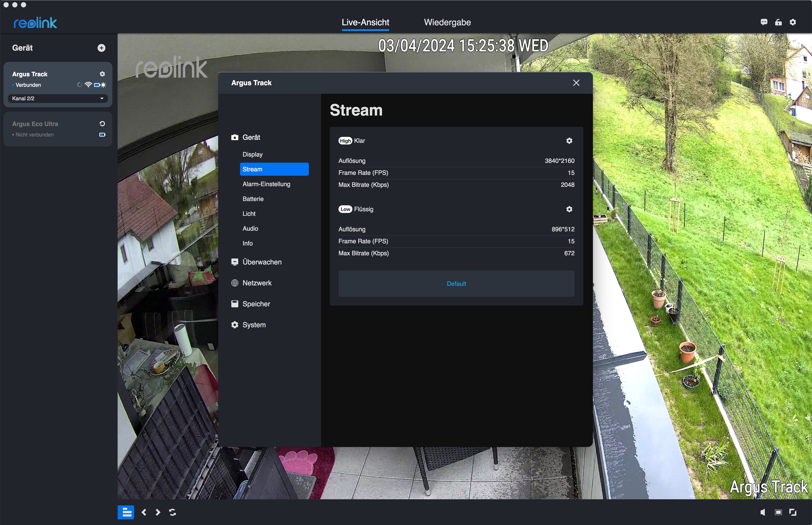Edit the High Klar stream settings gear
812x525 pixels.
(569, 141)
